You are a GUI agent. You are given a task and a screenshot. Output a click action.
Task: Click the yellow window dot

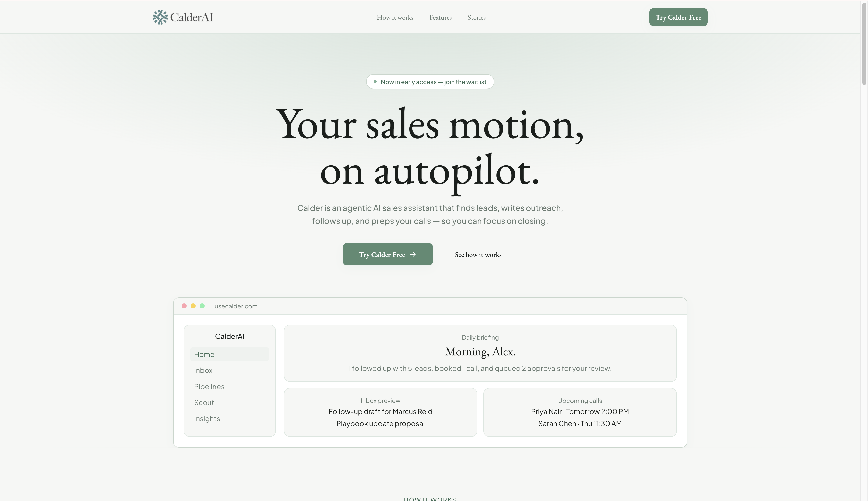tap(193, 306)
